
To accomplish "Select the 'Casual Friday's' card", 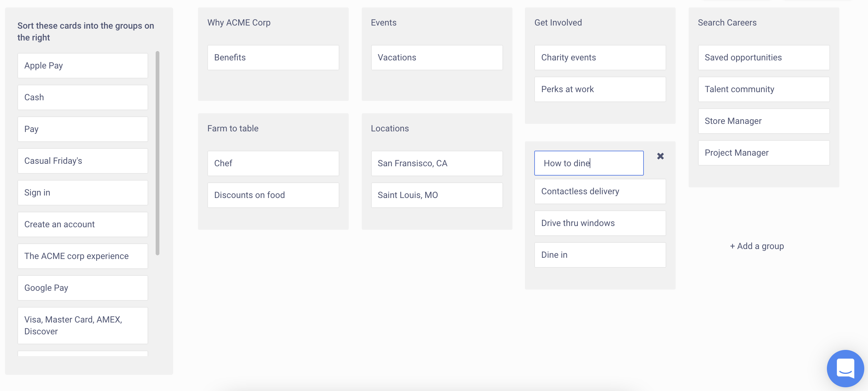I will coord(83,161).
